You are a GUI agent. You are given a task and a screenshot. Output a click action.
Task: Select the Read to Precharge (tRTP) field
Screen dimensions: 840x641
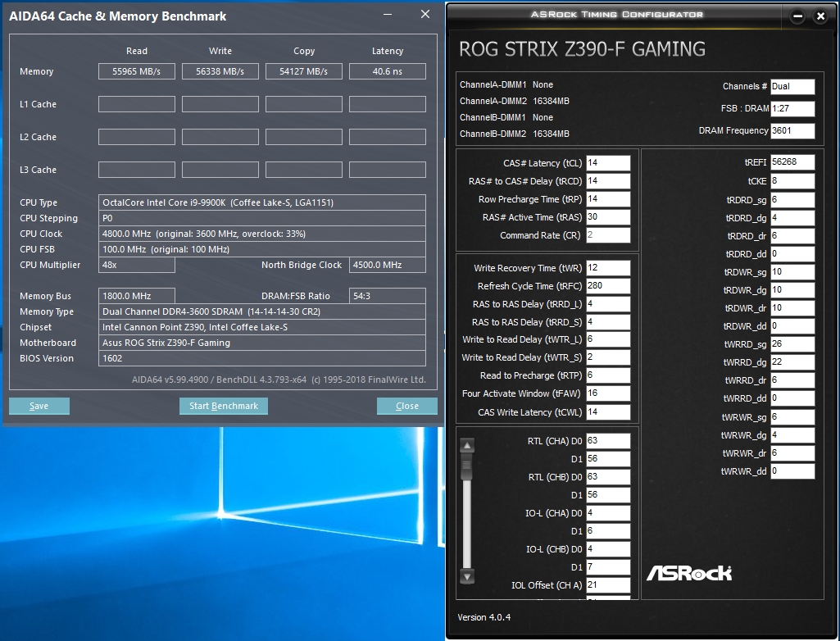click(608, 375)
